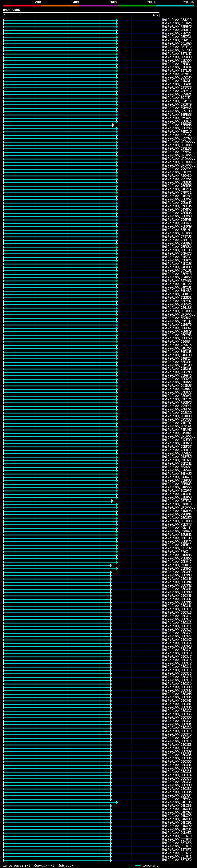Select hit label UniRef100_P97461

coord(177,280)
